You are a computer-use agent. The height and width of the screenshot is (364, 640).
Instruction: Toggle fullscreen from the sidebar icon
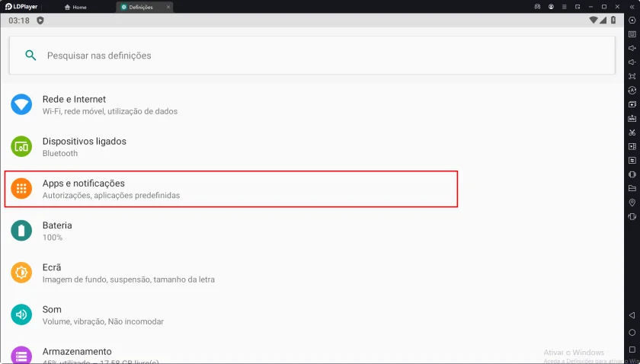click(x=632, y=76)
